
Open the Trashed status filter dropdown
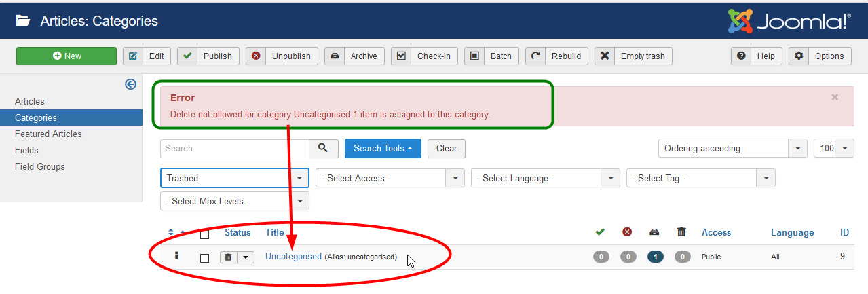point(235,178)
